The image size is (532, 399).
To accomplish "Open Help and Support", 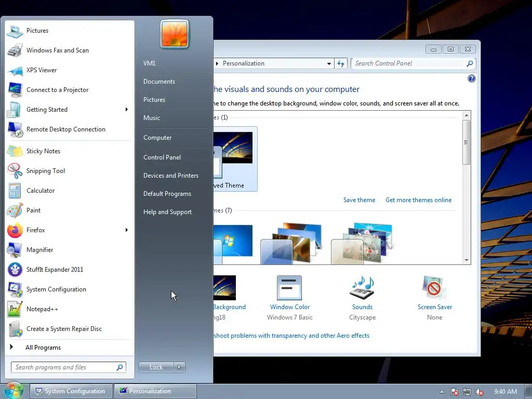I will click(168, 212).
